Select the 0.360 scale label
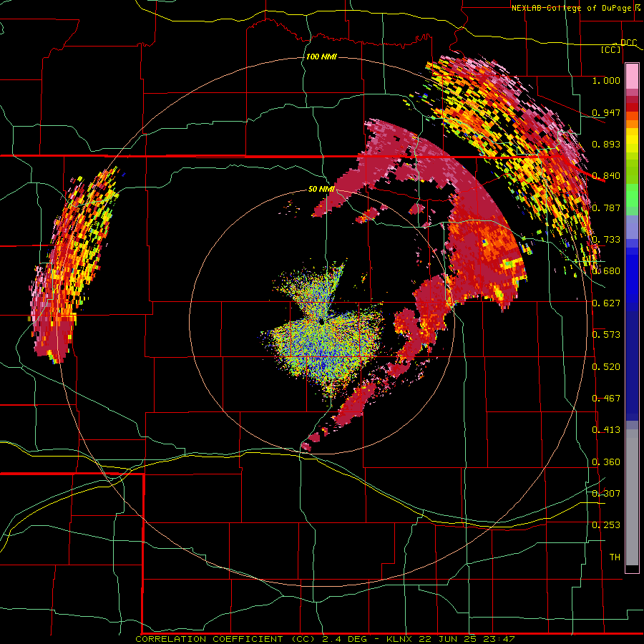This screenshot has height=644, width=644. [606, 462]
